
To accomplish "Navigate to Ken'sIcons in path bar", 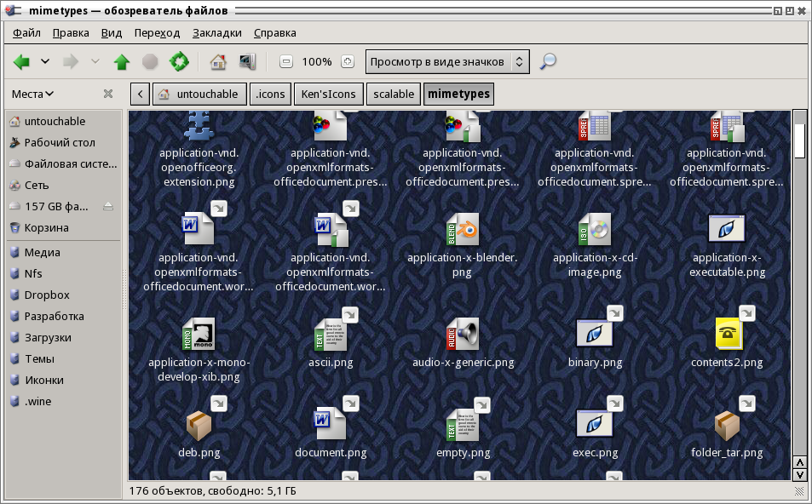I will tap(328, 94).
